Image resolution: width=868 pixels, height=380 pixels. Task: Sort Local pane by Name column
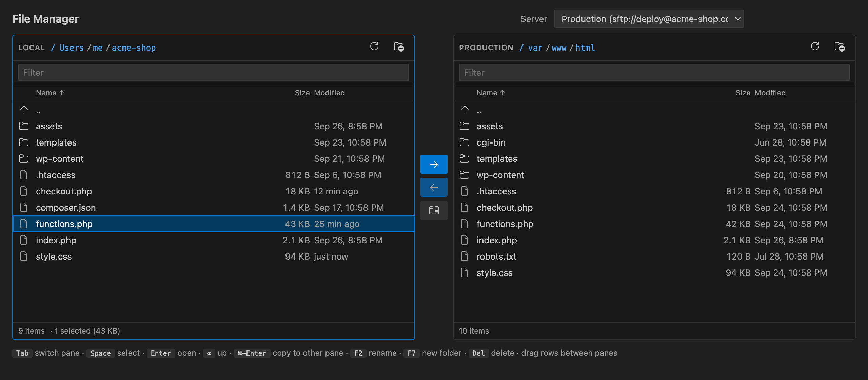pyautogui.click(x=50, y=93)
